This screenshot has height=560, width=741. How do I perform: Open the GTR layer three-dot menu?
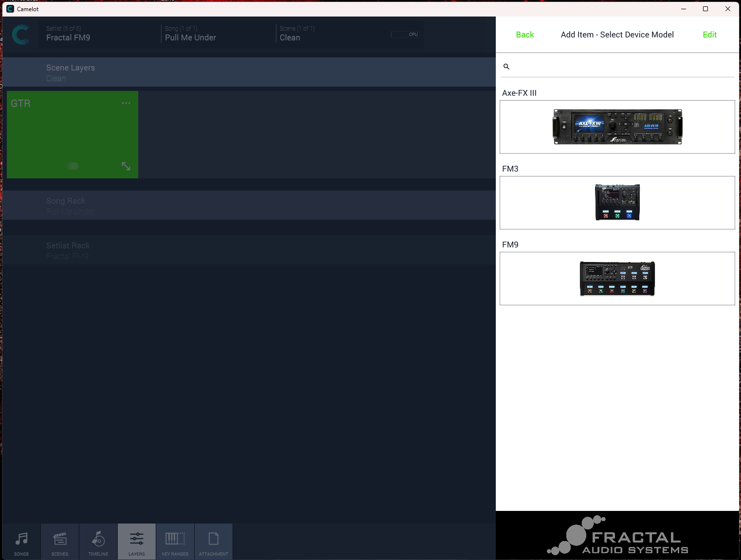pos(126,103)
